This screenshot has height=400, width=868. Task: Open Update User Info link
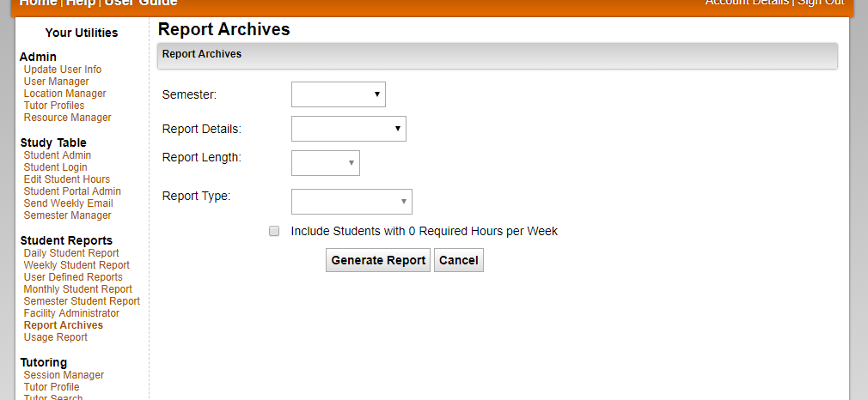coord(63,70)
